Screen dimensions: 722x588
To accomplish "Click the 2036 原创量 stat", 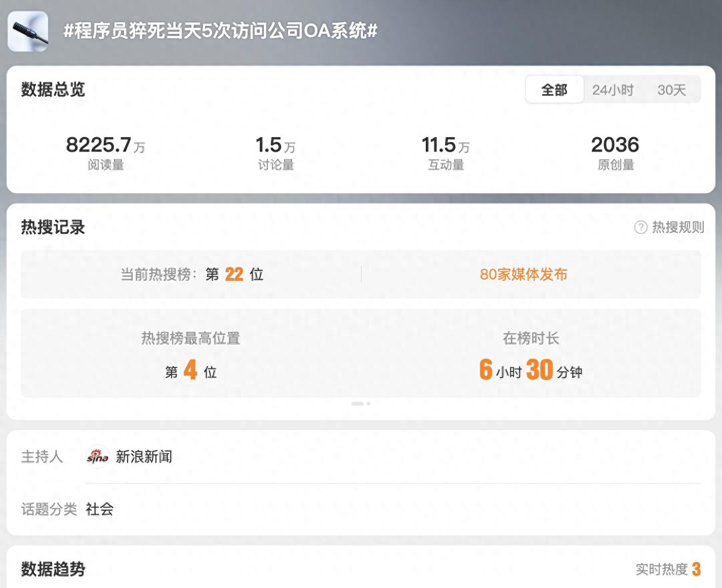I will 615,152.
